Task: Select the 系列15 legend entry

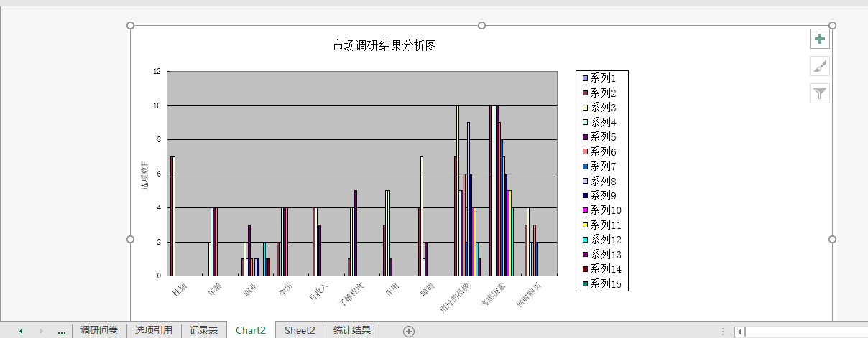Action: point(604,284)
